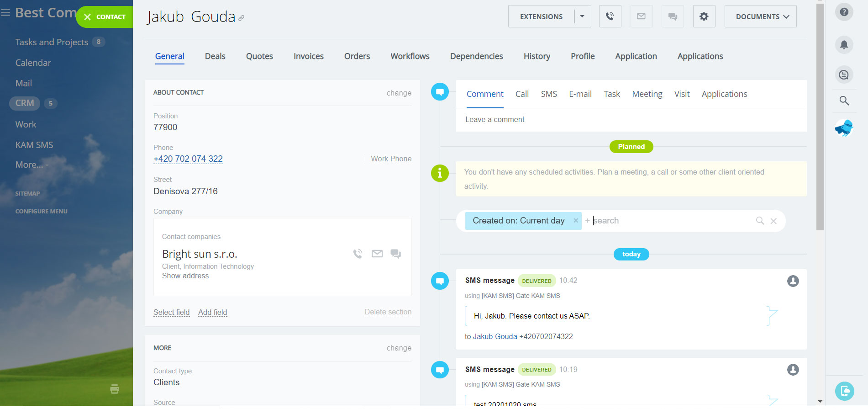Remove the 'Created on: Current day' filter
Image resolution: width=868 pixels, height=409 pixels.
point(575,221)
